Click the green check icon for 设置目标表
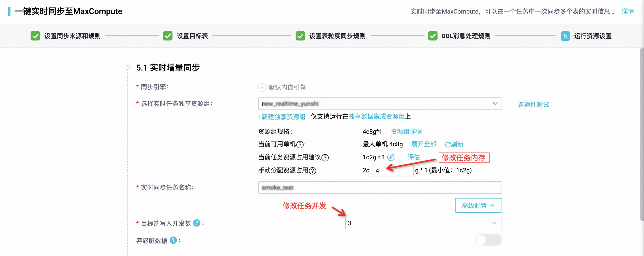Screen dimensions: 644x256 [x=168, y=36]
